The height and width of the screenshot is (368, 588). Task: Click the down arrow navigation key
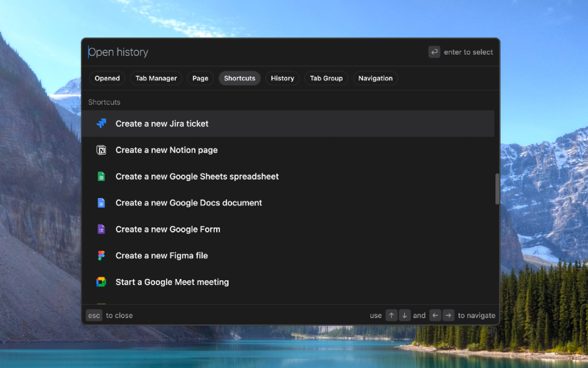point(405,316)
